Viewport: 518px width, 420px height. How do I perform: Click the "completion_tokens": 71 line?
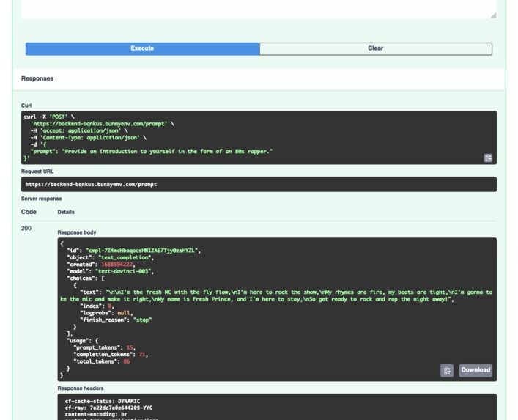111,355
